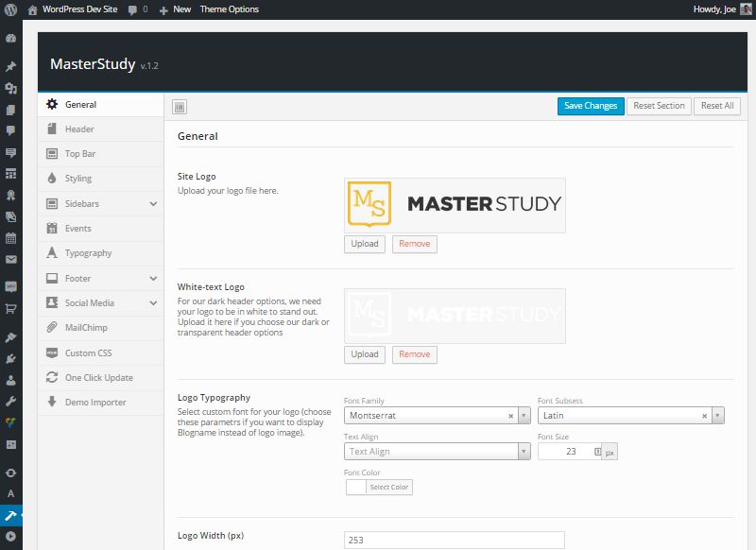
Task: Open the Typography section
Action: point(101,253)
